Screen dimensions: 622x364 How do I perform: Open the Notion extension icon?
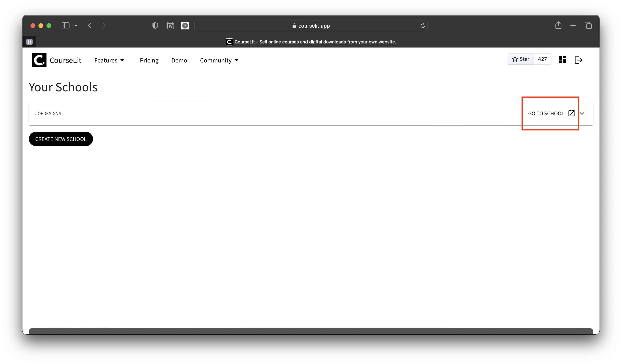point(170,25)
